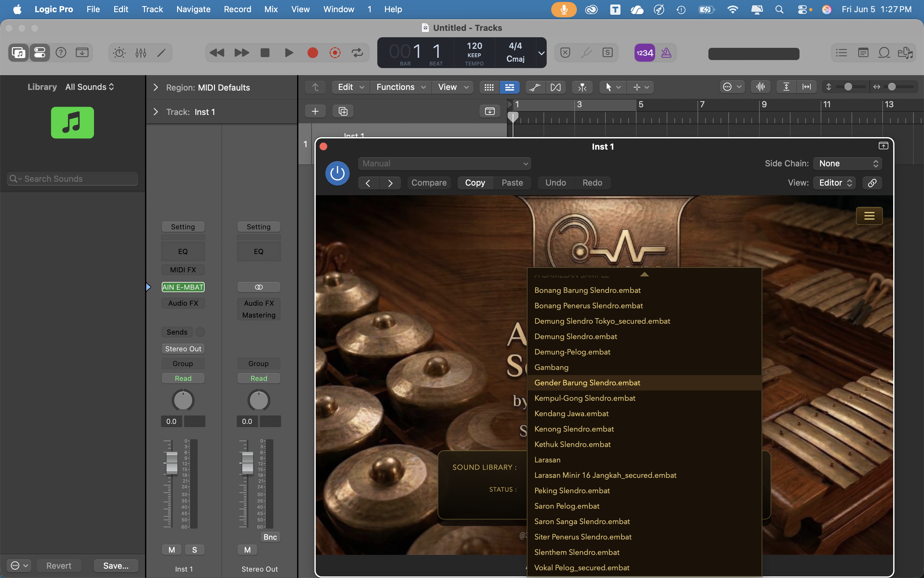This screenshot has height=578, width=924.
Task: Open the File menu
Action: pos(93,9)
